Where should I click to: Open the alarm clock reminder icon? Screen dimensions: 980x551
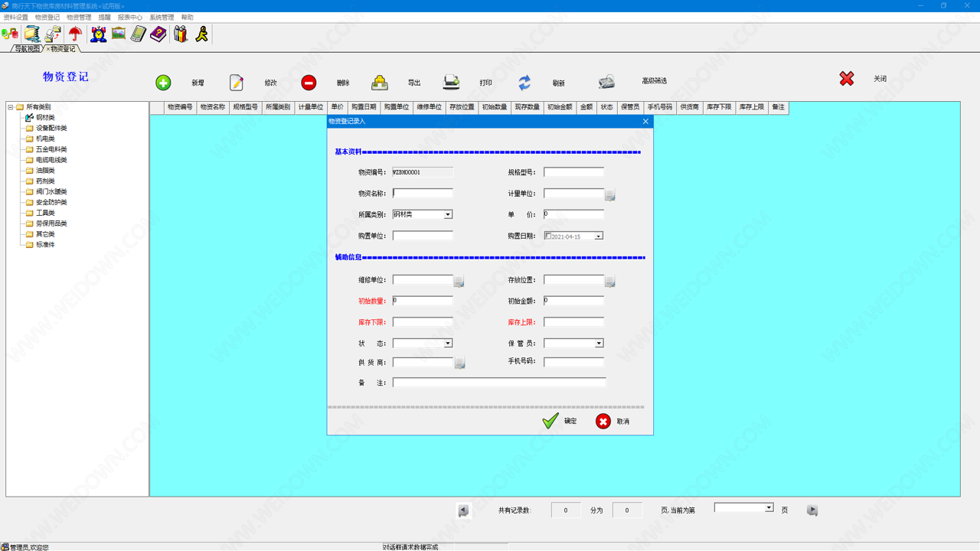[x=99, y=34]
